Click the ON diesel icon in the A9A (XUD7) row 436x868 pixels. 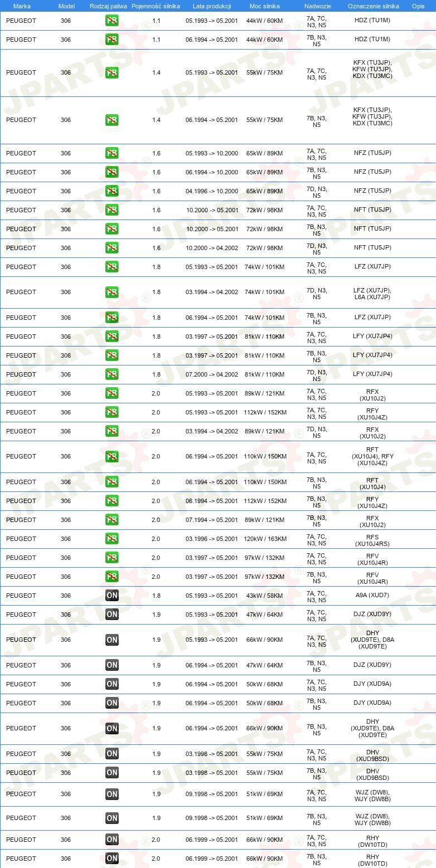[112, 596]
